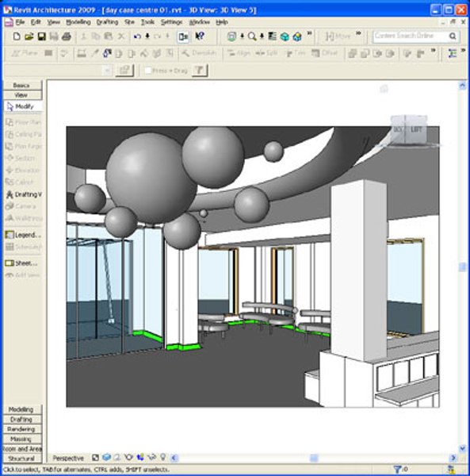The width and height of the screenshot is (470, 476).
Task: Open the File menu
Action: tap(20, 22)
